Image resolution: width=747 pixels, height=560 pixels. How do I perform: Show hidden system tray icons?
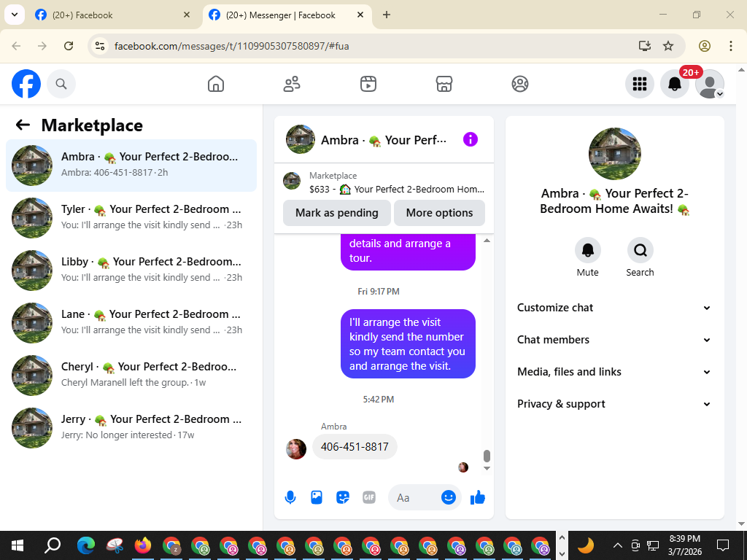click(x=617, y=545)
